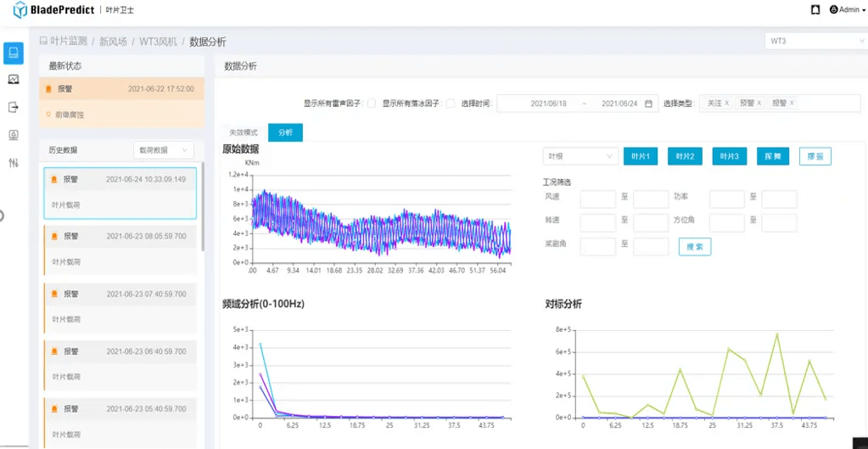This screenshot has height=449, width=868.
Task: Check the 显示所有雷声因子 checkbox
Action: click(372, 104)
